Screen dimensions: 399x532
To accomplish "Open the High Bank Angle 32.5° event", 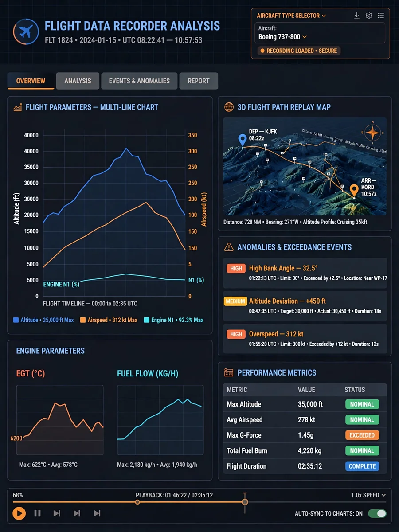I will [305, 272].
